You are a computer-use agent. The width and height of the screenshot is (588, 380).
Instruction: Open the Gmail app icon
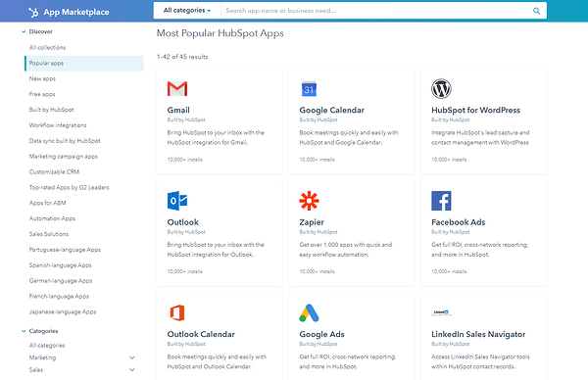(177, 89)
